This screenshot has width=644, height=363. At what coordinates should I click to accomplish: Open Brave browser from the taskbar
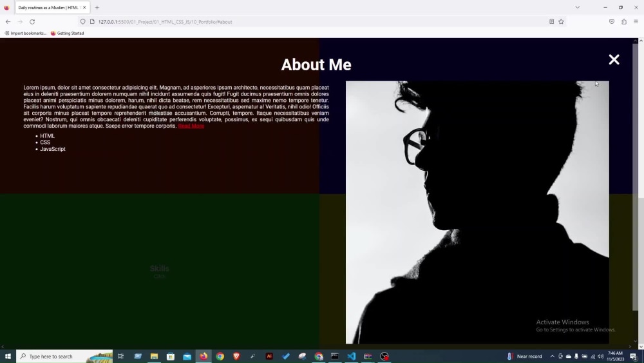click(236, 356)
